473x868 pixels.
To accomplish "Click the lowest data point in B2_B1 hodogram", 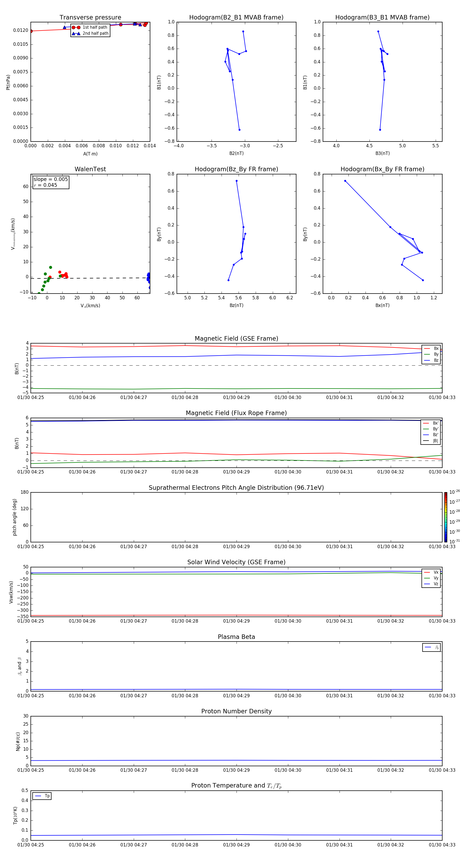I will [x=239, y=130].
